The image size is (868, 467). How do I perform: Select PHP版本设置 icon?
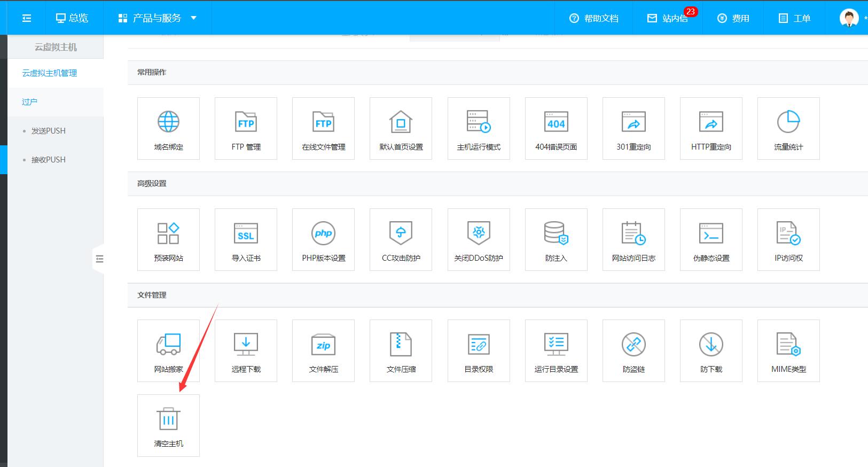(x=323, y=233)
